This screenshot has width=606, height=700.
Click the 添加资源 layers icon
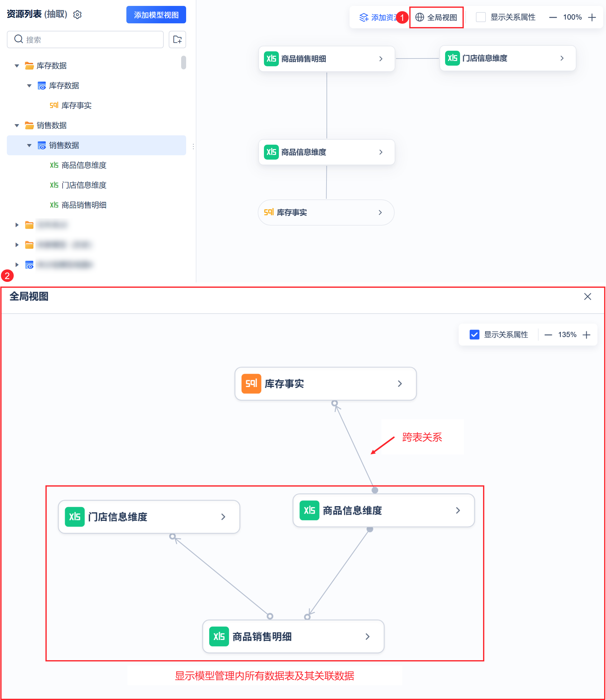click(x=364, y=17)
